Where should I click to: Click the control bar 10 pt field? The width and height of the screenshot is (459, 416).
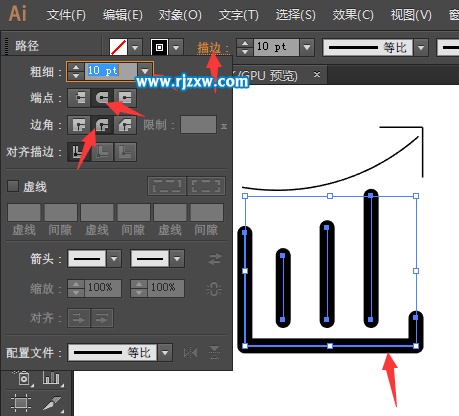click(x=276, y=47)
